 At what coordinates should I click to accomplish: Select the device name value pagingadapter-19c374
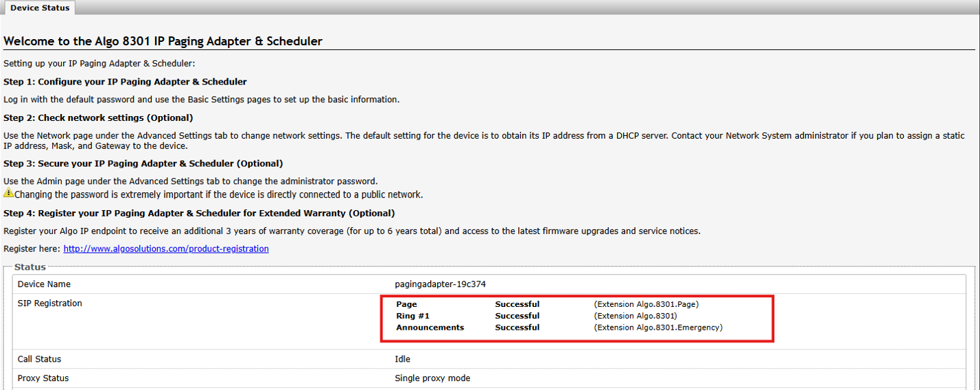[440, 284]
